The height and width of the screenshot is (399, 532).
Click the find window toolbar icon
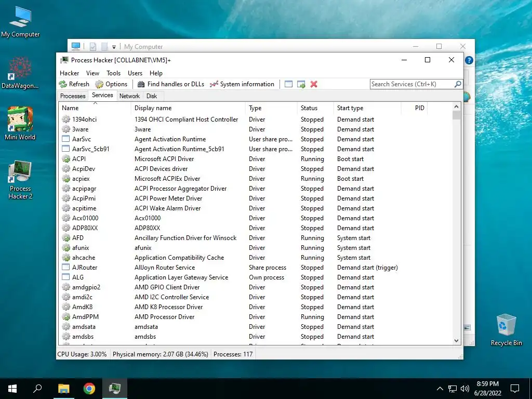click(288, 84)
